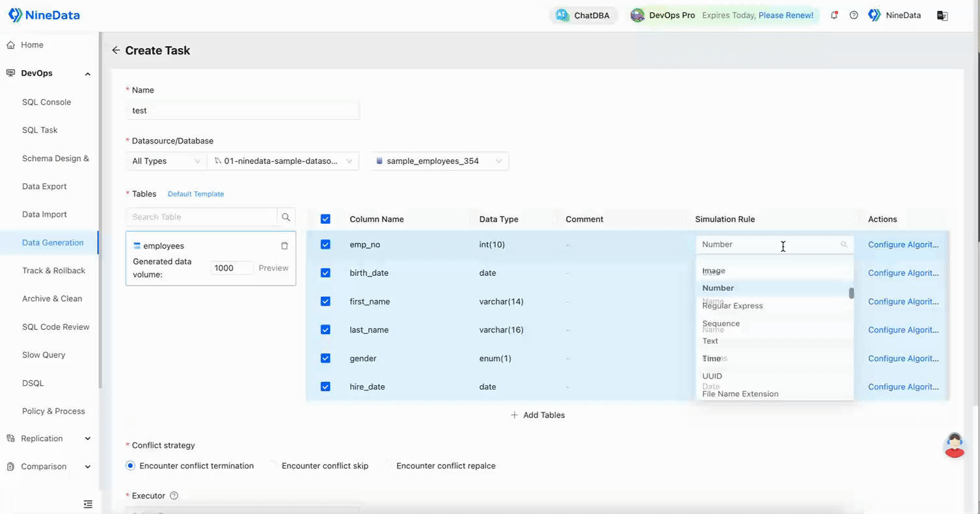Viewport: 980px width, 514px height.
Task: Click the Default Template link
Action: pos(196,194)
